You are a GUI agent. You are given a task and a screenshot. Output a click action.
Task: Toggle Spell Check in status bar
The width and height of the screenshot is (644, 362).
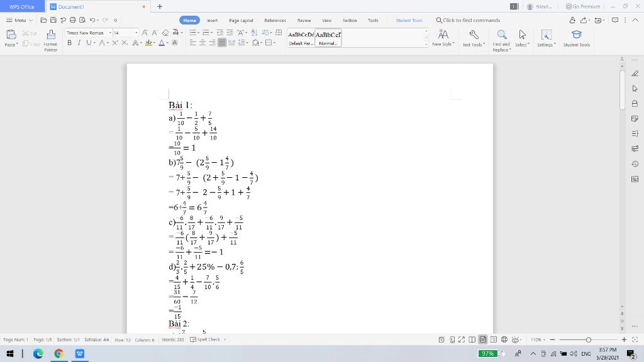205,339
